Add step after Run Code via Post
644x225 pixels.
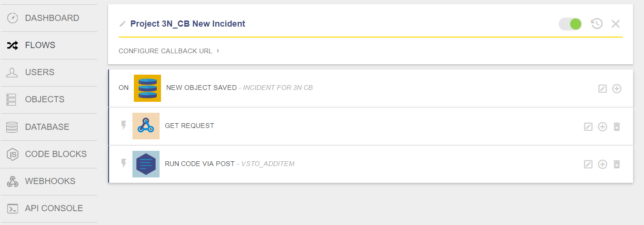point(603,164)
